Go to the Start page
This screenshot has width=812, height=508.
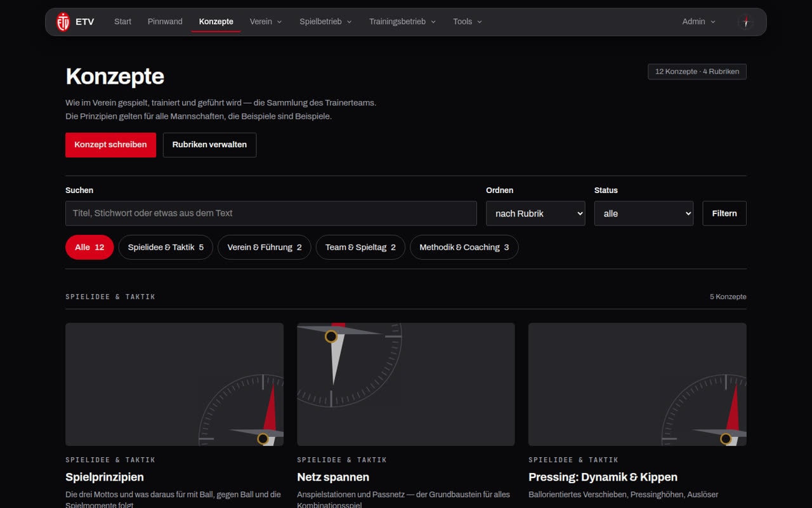coord(122,22)
